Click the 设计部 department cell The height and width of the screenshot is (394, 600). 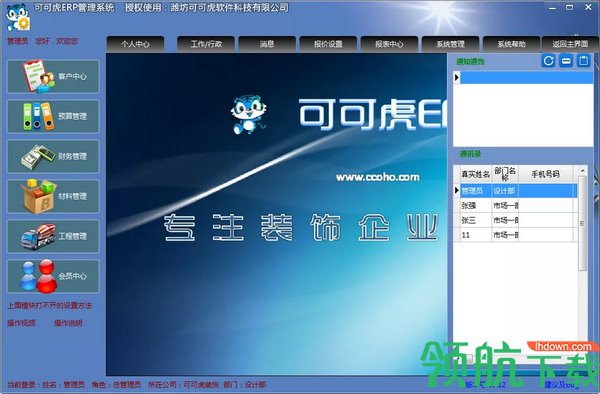coord(505,191)
